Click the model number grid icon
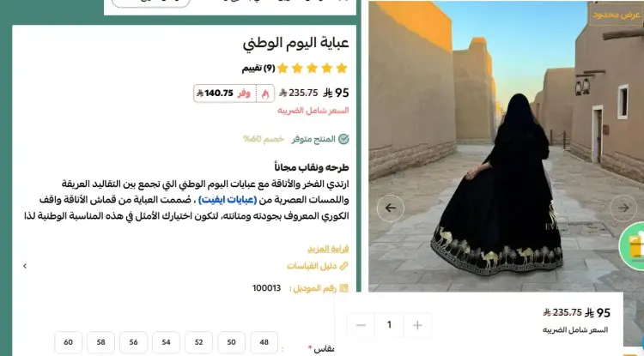644x356 pixels. tap(343, 288)
